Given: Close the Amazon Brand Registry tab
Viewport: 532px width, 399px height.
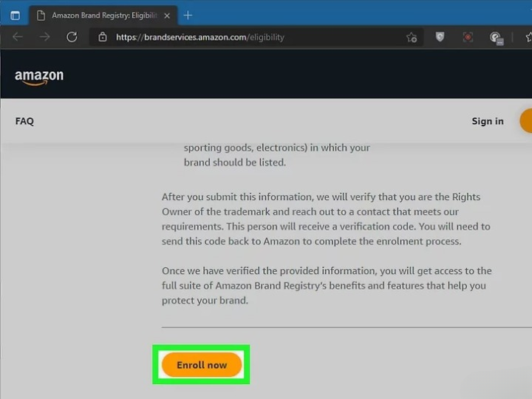Looking at the screenshot, I should click(x=167, y=16).
